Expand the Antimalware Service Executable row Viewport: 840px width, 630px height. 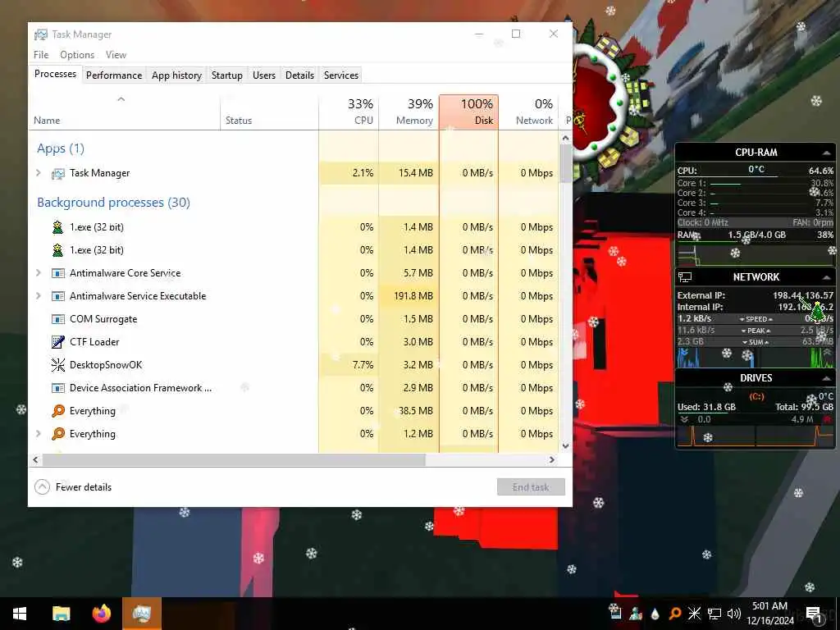pos(38,295)
